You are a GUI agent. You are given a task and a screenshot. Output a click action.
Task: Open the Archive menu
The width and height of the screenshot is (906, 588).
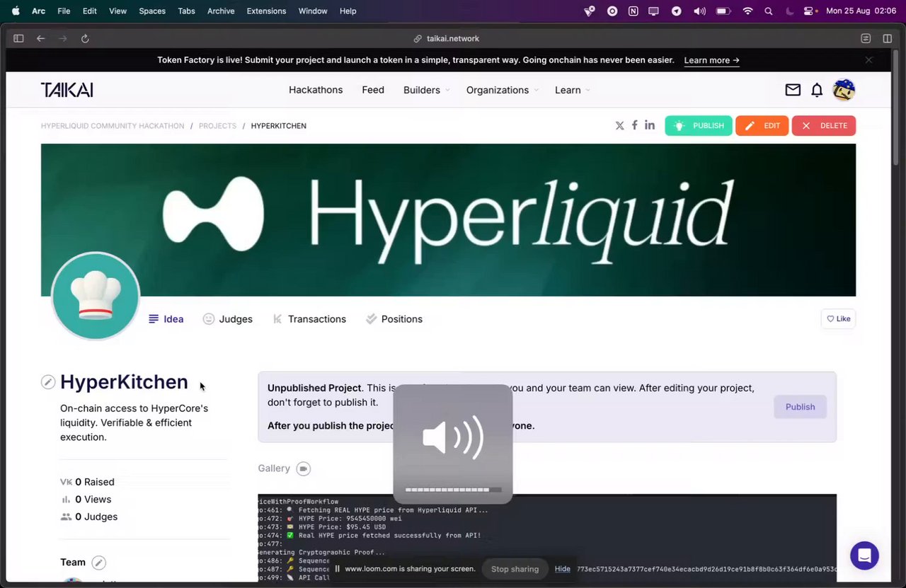(x=221, y=11)
